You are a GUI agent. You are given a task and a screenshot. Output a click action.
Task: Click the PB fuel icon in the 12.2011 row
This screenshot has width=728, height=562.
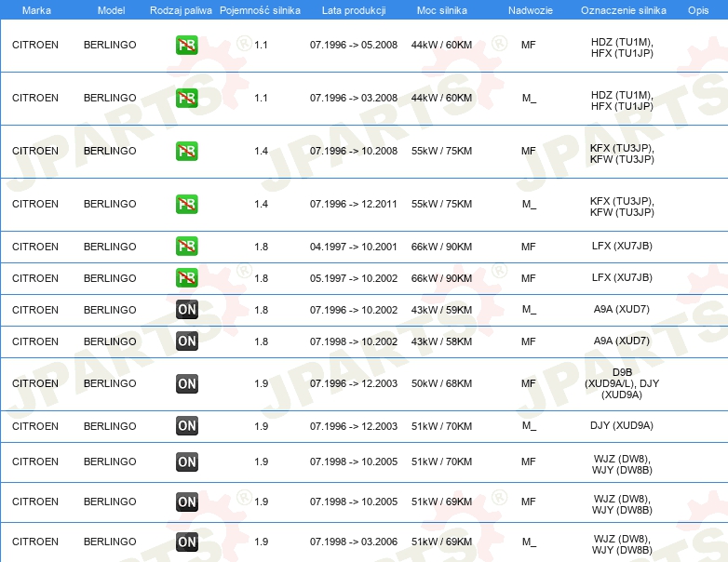click(x=186, y=204)
